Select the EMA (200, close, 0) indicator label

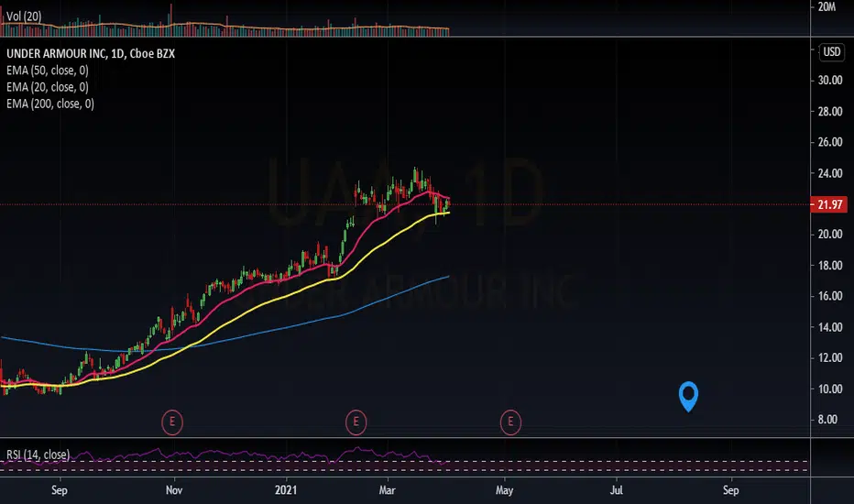50,104
